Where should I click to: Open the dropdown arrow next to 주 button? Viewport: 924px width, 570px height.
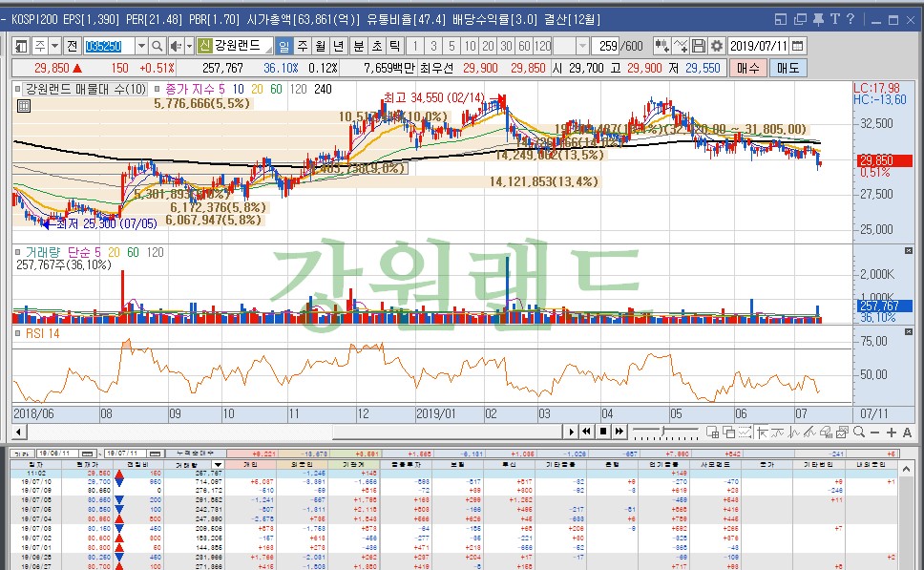point(54,46)
